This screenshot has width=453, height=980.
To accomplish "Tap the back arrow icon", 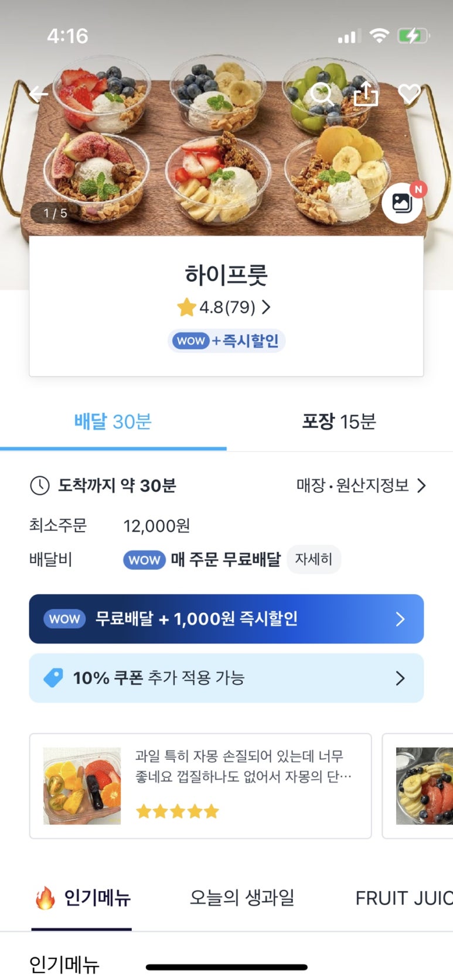I will 39,94.
